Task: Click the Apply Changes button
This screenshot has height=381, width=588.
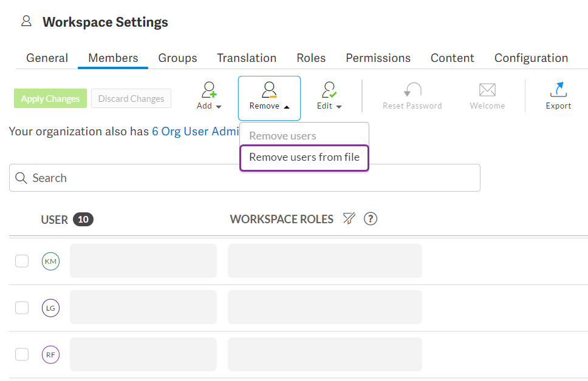Action: (x=50, y=98)
